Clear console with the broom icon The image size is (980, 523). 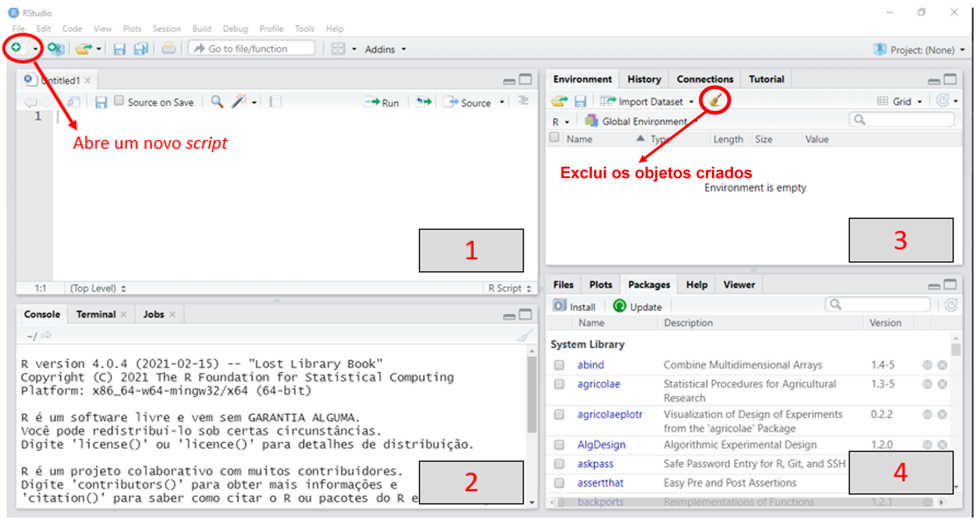coord(525,336)
